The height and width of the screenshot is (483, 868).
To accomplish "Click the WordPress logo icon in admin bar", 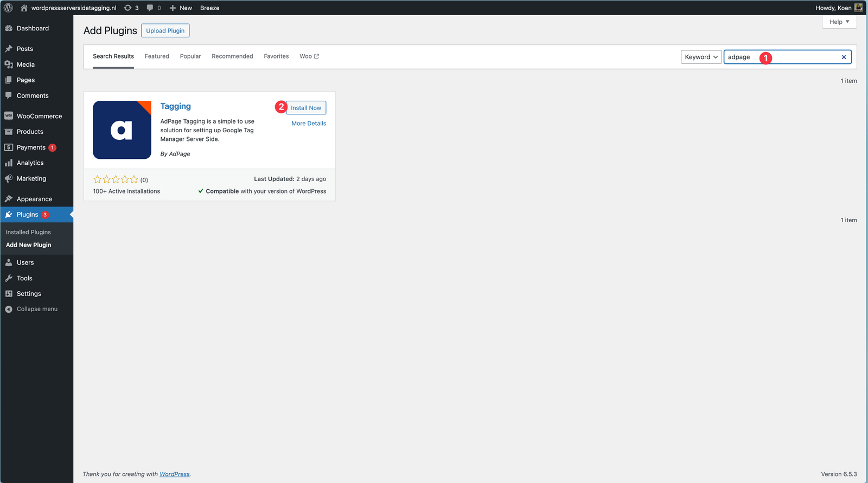I will point(8,8).
